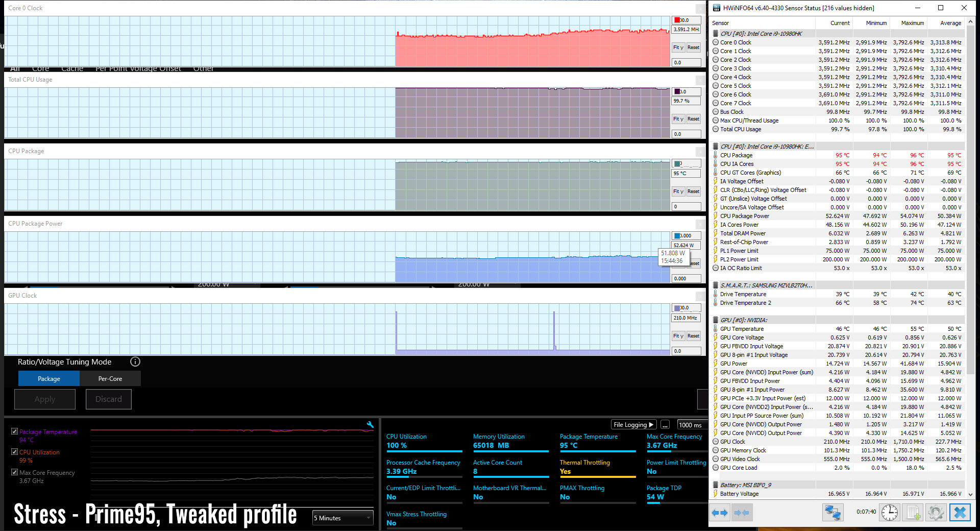Open the HWiNFO network remote monitors icon
Image resolution: width=980 pixels, height=531 pixels.
(x=832, y=512)
